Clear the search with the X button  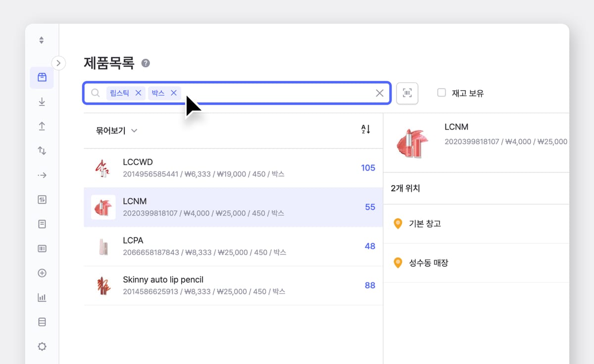point(379,93)
